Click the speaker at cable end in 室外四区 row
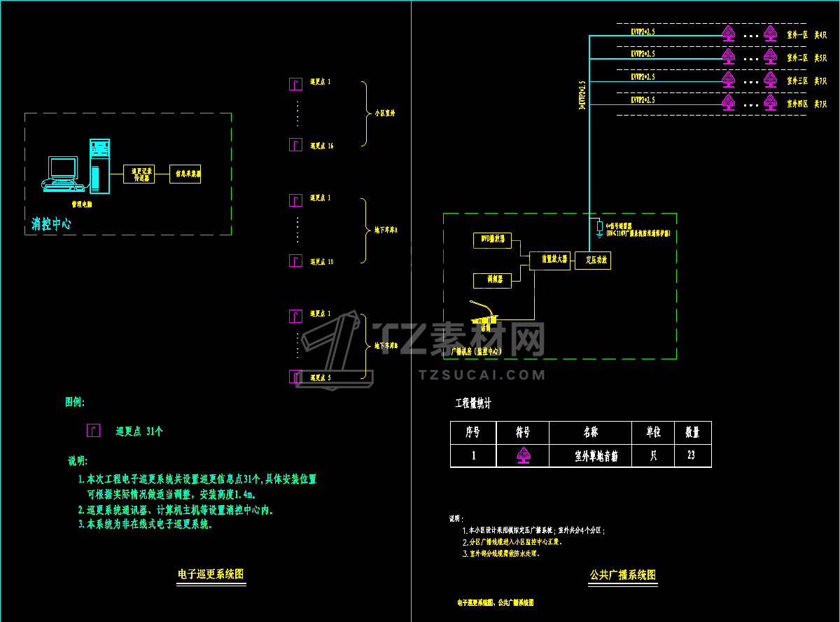Screen dimensions: 840x622 (x=728, y=102)
